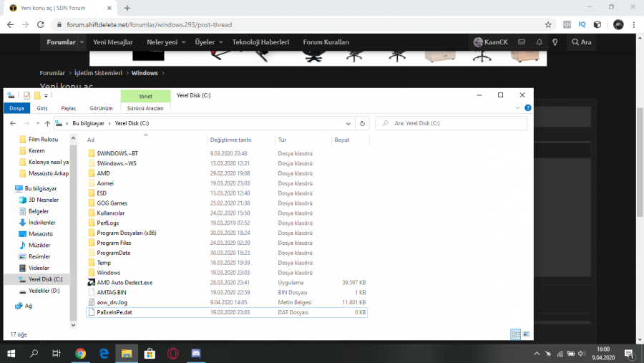Expand the Neler yeni menu arrow

pyautogui.click(x=184, y=42)
